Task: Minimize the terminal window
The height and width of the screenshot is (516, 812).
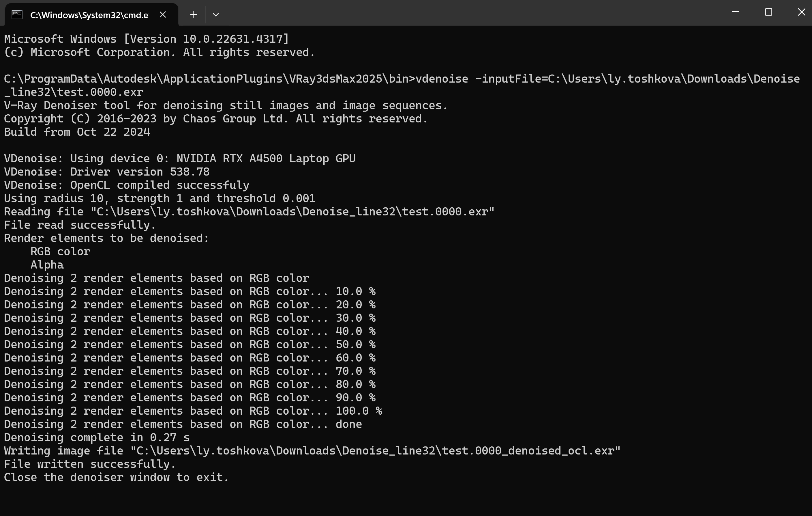Action: [x=736, y=12]
